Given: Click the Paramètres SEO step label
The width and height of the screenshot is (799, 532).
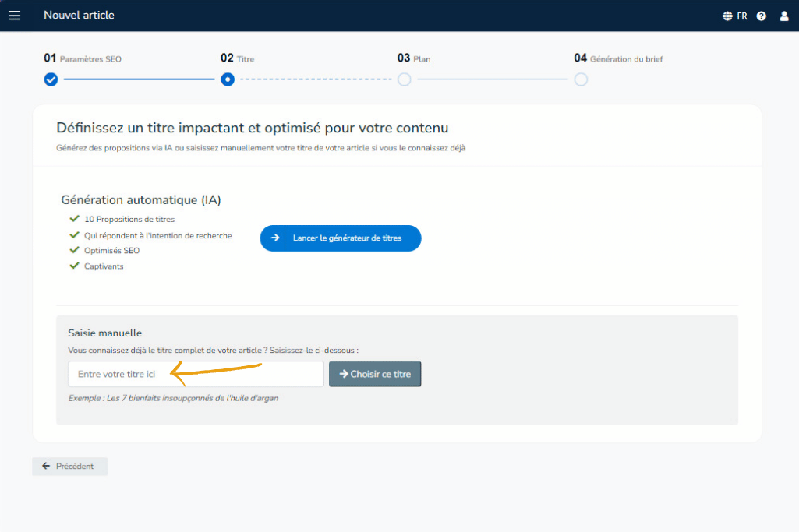Looking at the screenshot, I should point(90,59).
